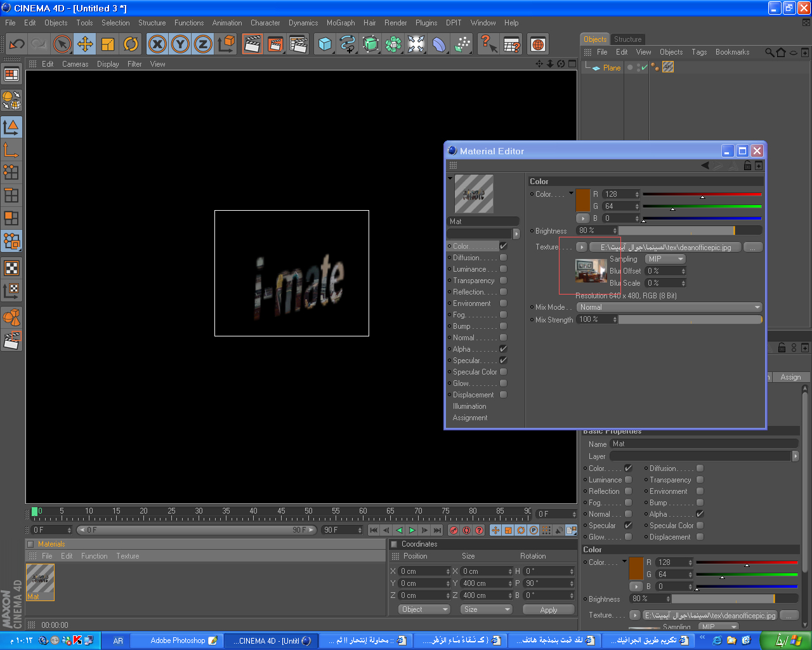Open the Sampling MIP dropdown in Material Editor
This screenshot has height=650, width=812.
click(x=665, y=259)
